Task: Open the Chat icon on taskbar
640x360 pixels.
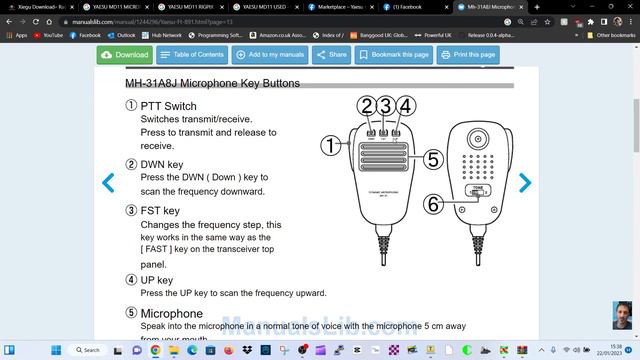Action: [137, 350]
